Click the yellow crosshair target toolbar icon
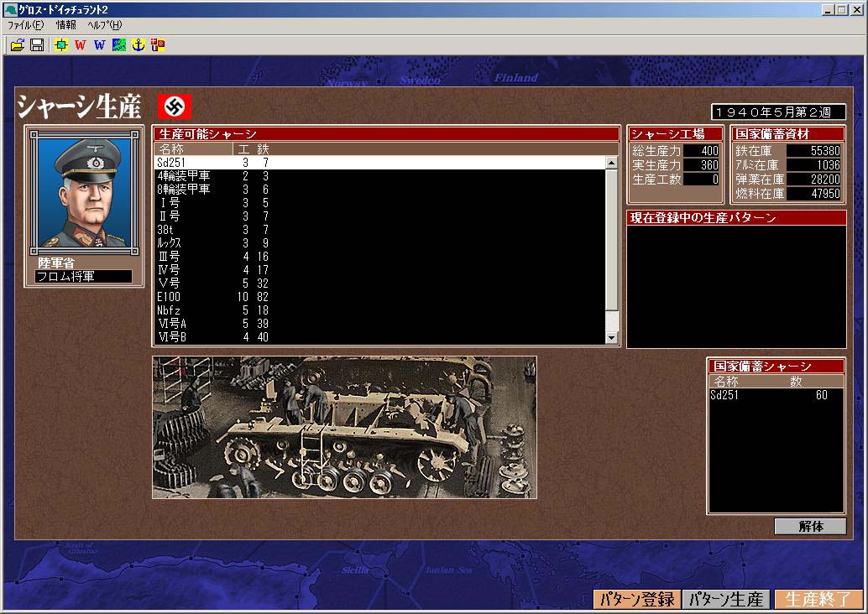The height and width of the screenshot is (614, 868). (60, 45)
